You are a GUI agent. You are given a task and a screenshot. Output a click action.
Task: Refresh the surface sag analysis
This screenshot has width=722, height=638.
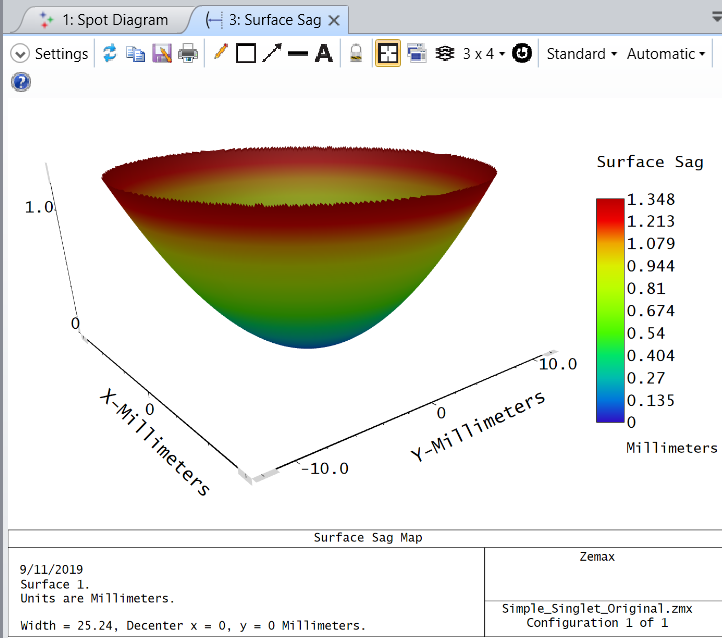110,53
